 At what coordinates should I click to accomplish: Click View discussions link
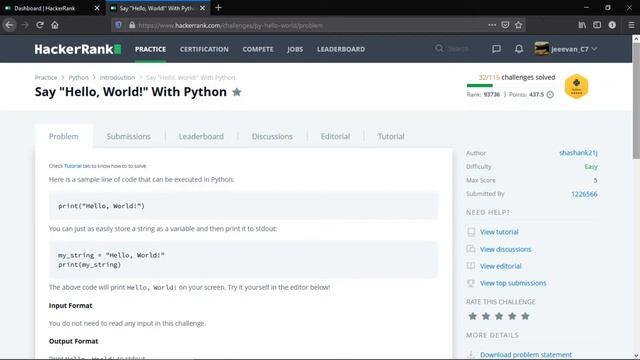(505, 249)
